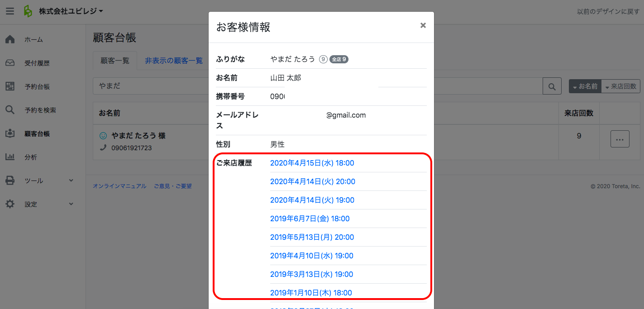Switch to the 非表示の顧客一覧 tab

click(x=174, y=61)
